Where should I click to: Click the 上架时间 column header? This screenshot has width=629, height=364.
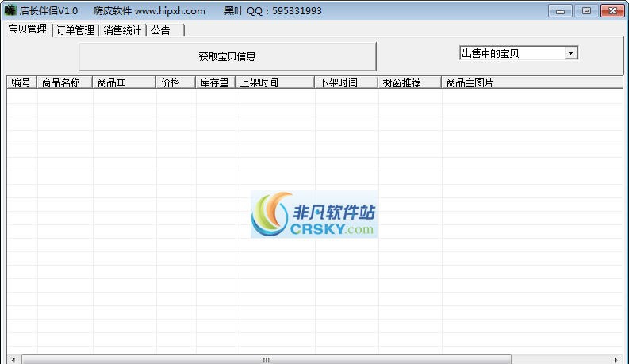pyautogui.click(x=274, y=82)
